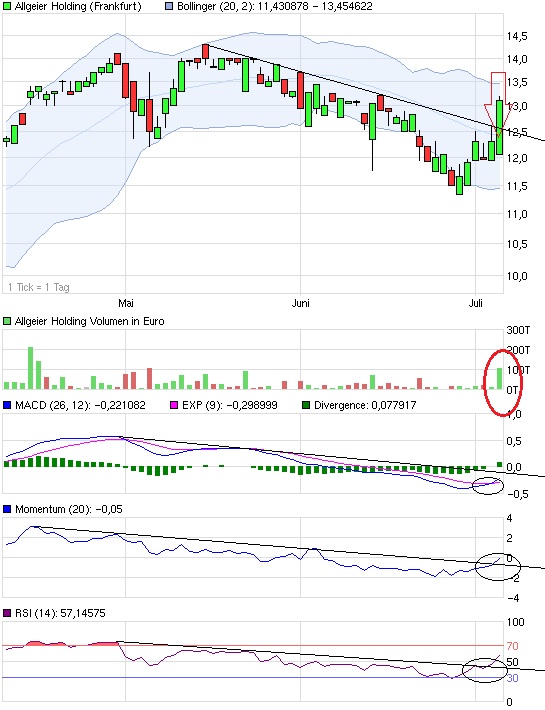Click the 11,0 price axis label
The height and width of the screenshot is (710, 545).
click(x=517, y=214)
